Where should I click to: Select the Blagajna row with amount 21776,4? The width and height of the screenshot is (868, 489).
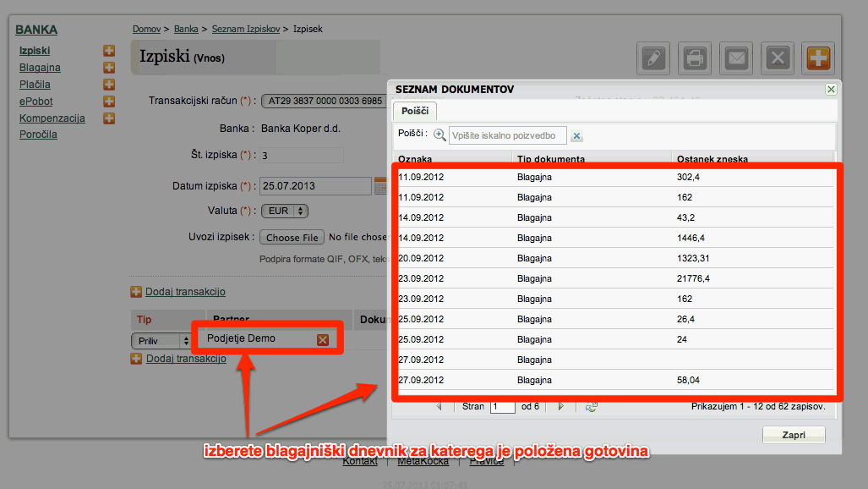tap(614, 278)
